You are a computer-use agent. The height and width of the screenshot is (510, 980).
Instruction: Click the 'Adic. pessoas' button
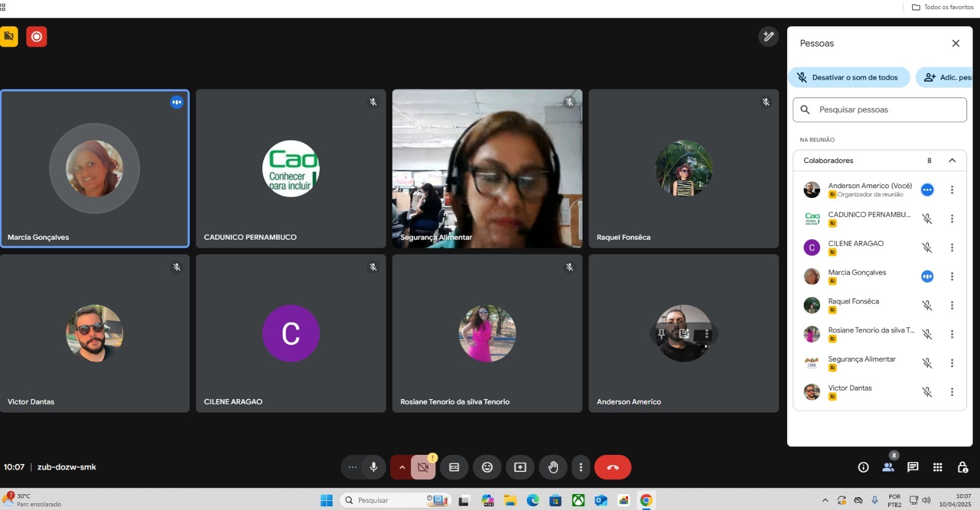pos(946,77)
